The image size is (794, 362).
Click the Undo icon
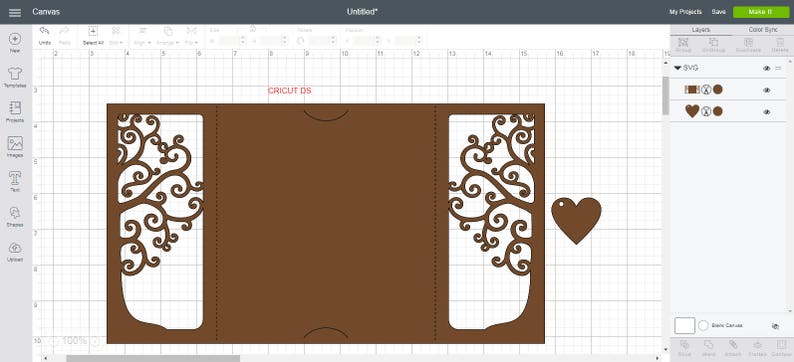point(45,31)
